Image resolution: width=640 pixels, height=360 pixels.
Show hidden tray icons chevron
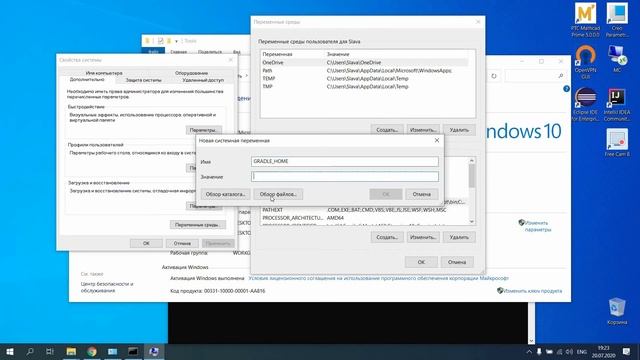coord(529,351)
